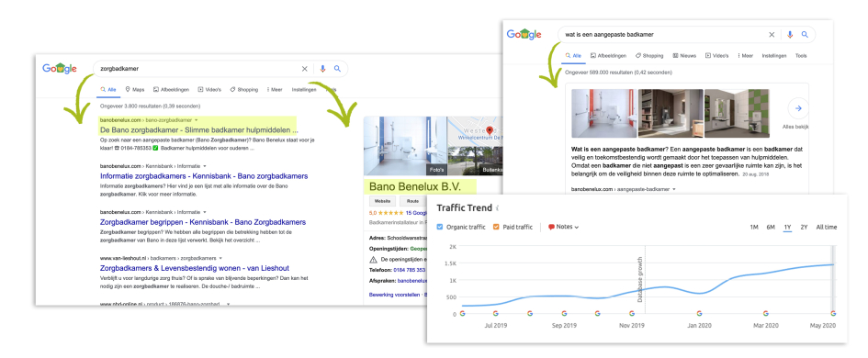Viewport: 868px width, 358px height.
Task: Expand URL arrow above 'Zorgbadkamer begrippen' result
Action: (x=204, y=212)
